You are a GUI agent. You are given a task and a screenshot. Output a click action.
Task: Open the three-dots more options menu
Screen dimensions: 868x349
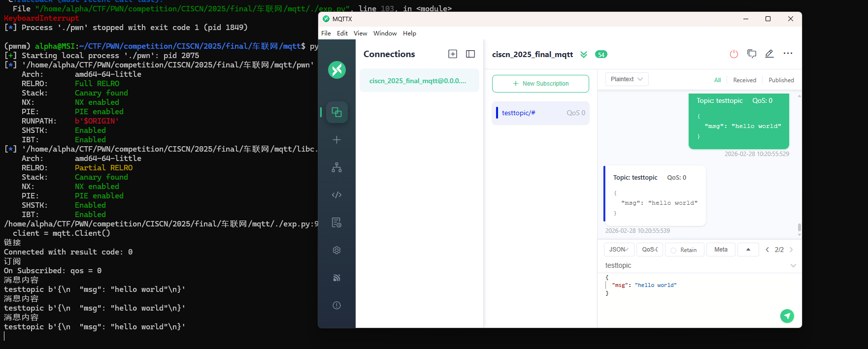[788, 54]
